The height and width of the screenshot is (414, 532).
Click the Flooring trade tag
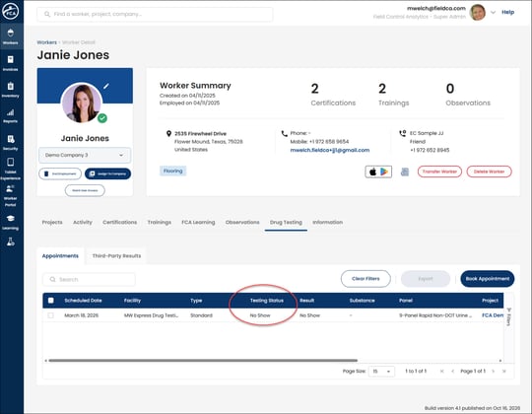173,172
